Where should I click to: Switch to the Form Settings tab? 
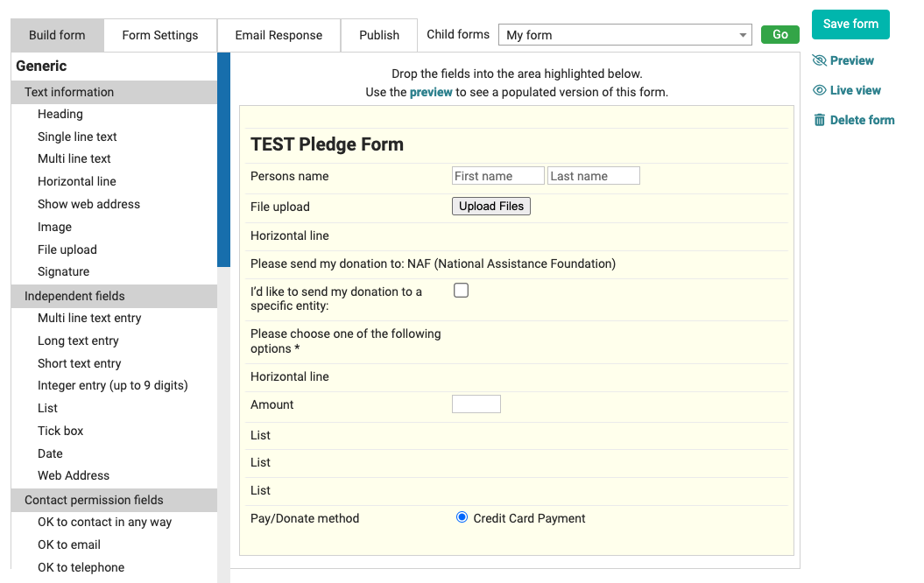(160, 35)
